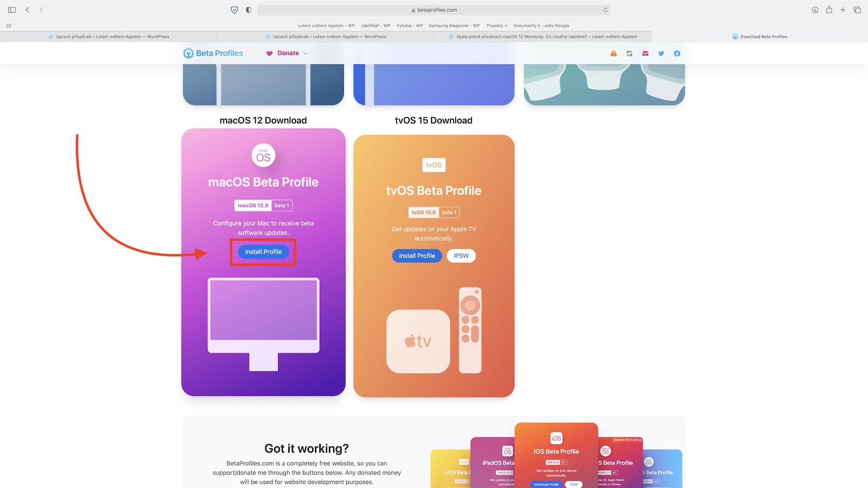Open the Facebook icon link

677,53
